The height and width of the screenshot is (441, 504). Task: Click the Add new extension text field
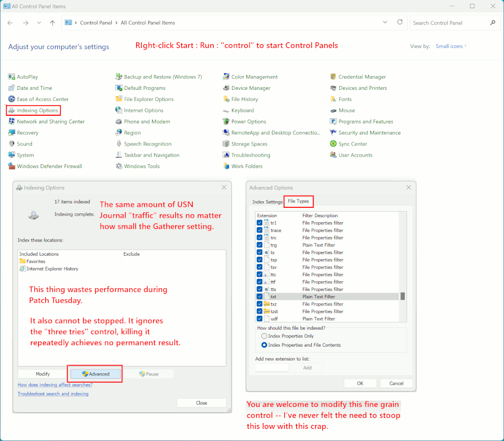pyautogui.click(x=272, y=368)
